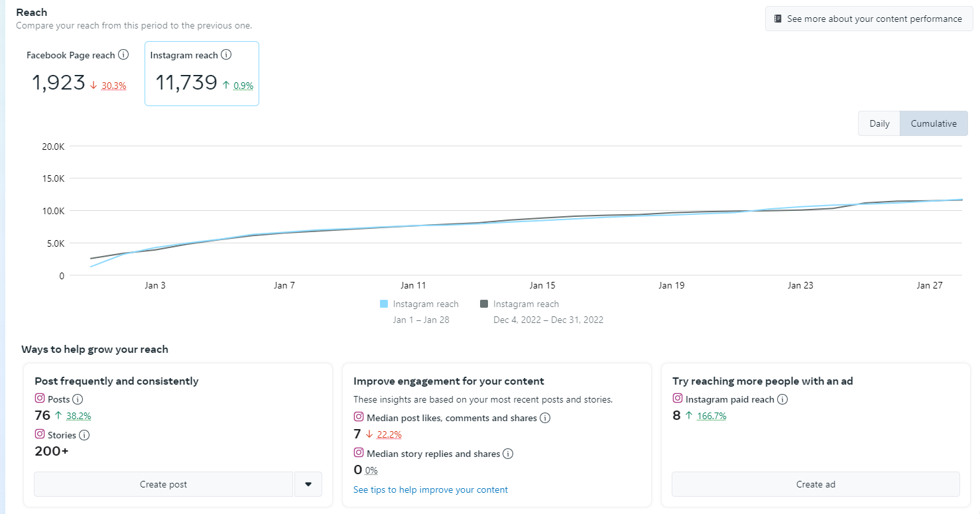
Task: Click the Create post button
Action: pyautogui.click(x=163, y=484)
